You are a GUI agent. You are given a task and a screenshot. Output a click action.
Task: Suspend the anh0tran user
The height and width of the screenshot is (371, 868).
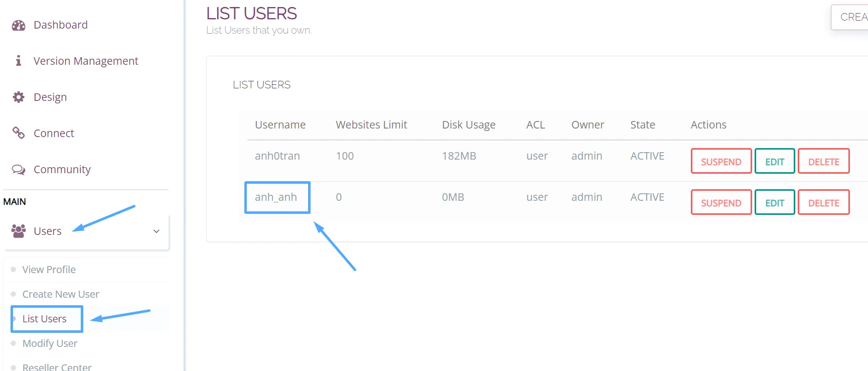tap(721, 161)
